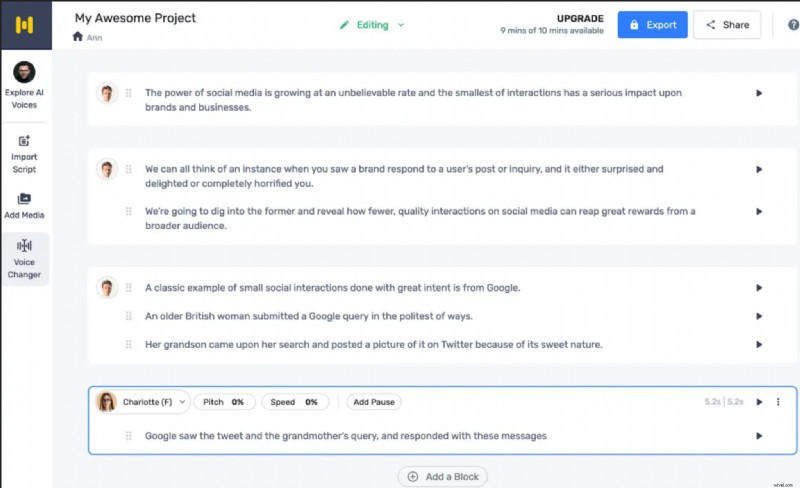Open the block's three-dot options menu
Viewport: 800px width, 488px height.
click(778, 402)
